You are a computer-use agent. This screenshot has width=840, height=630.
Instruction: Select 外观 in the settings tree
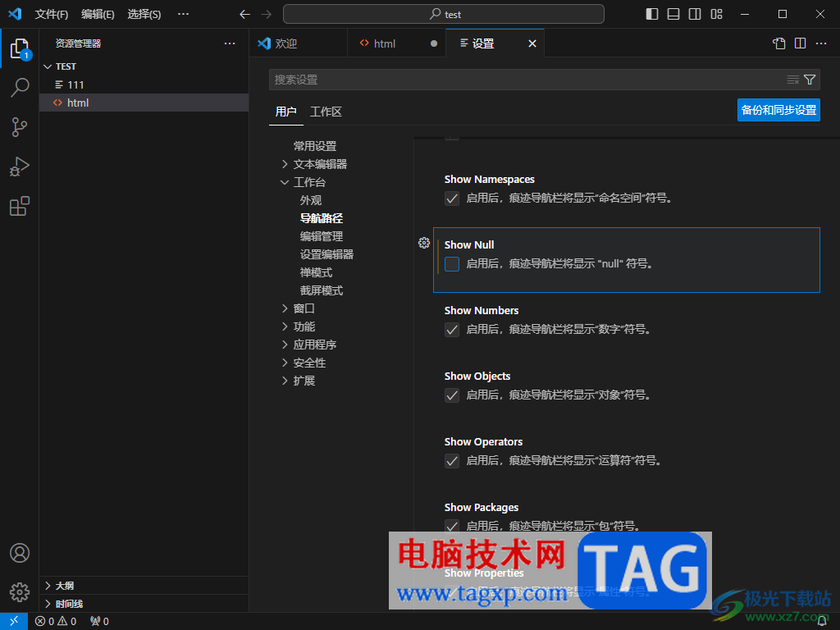point(311,200)
